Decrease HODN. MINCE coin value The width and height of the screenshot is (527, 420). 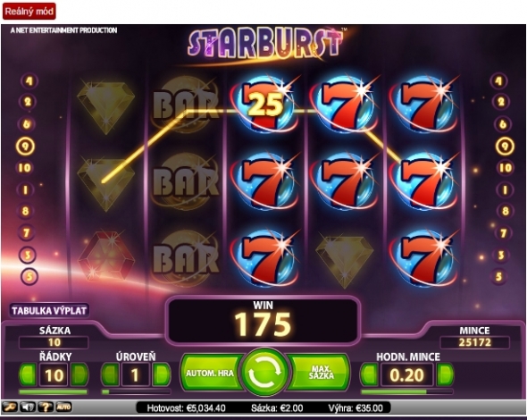point(370,374)
